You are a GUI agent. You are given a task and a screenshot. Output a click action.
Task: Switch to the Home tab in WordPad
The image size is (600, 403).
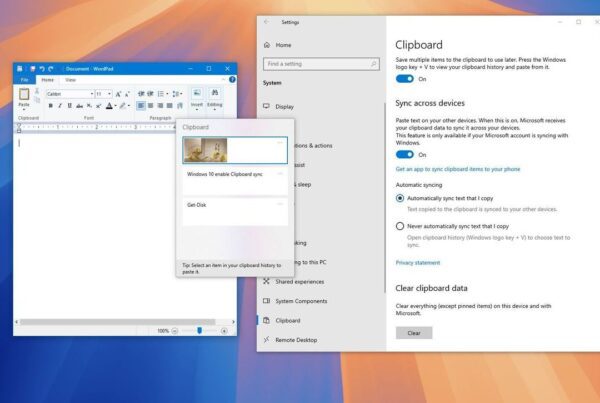(47, 80)
